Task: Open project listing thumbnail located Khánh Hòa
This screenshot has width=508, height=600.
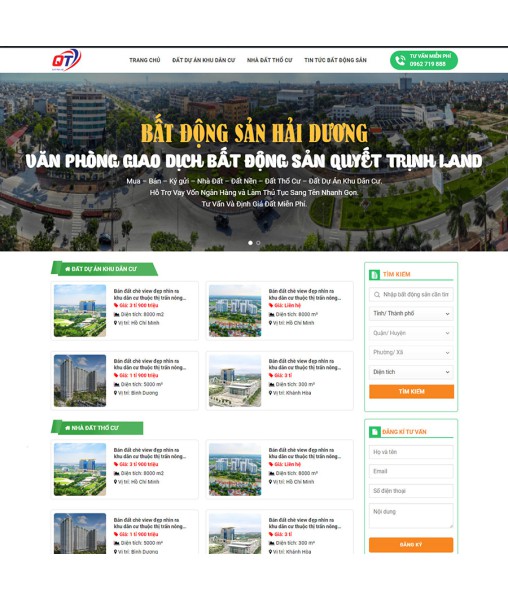Action: click(x=235, y=380)
